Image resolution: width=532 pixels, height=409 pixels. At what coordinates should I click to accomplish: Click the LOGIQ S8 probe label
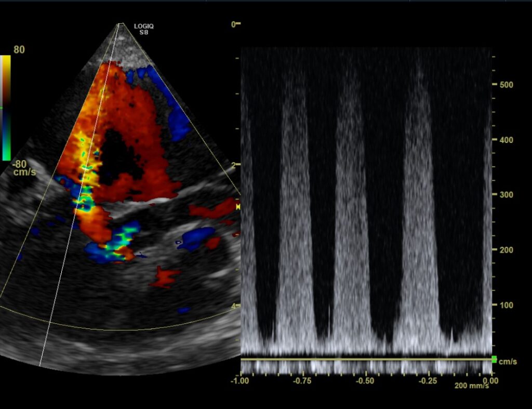(x=142, y=29)
